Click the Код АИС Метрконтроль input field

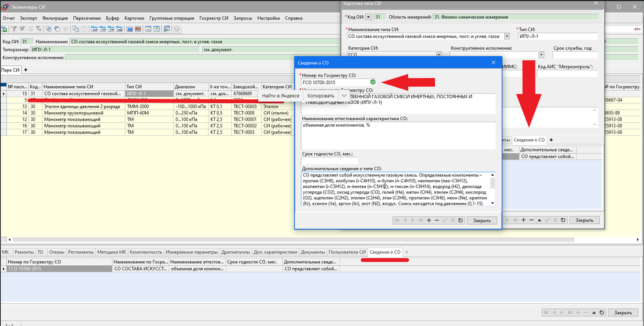tap(567, 73)
